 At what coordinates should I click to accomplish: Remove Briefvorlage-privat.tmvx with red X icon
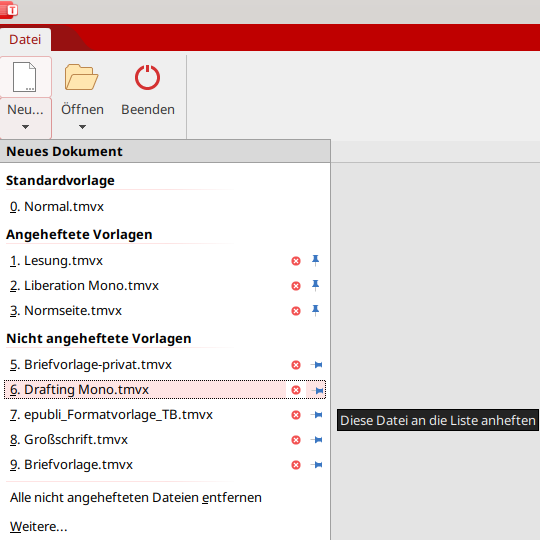click(x=296, y=365)
